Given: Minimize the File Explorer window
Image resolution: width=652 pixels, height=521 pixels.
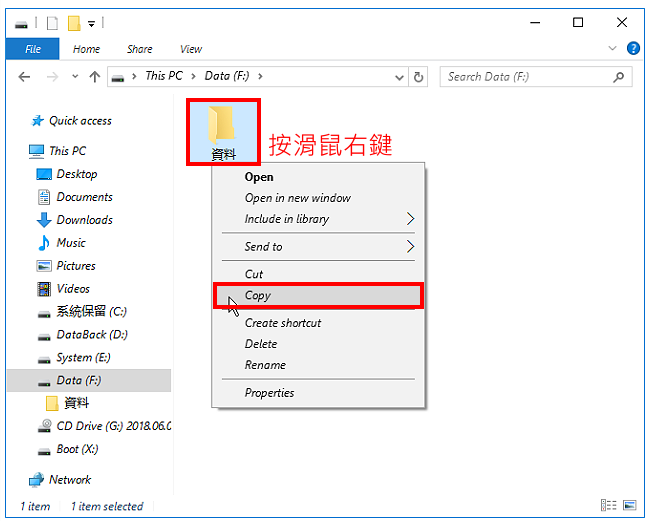Looking at the screenshot, I should 535,22.
